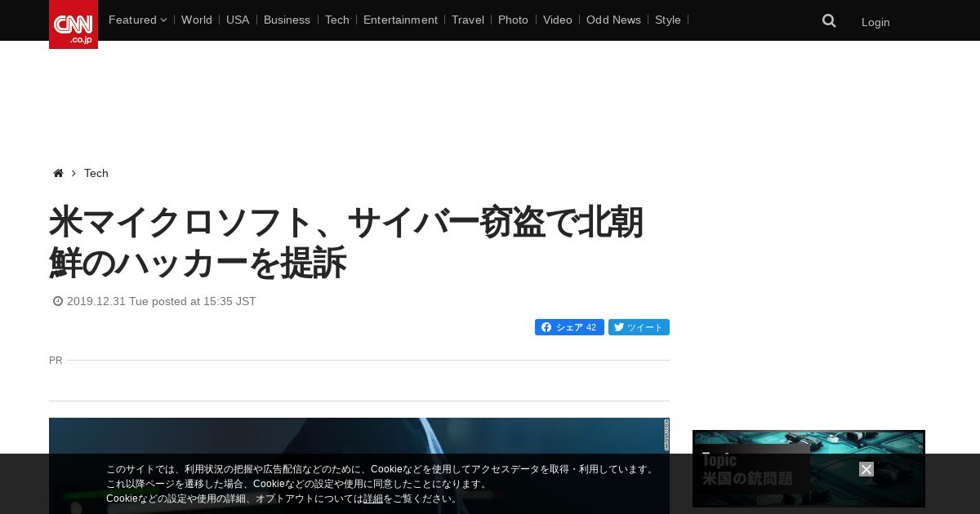
Task: Open the search magnifier icon
Action: (x=829, y=21)
